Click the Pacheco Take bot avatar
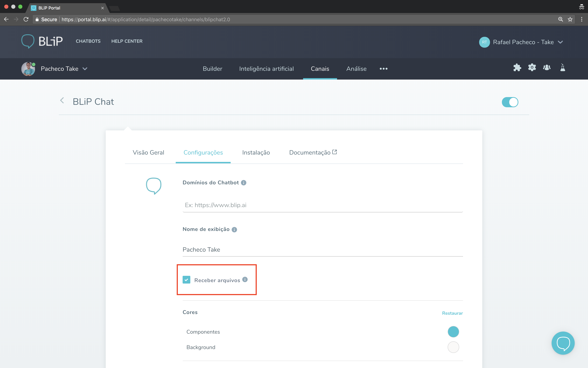The image size is (588, 368). click(28, 69)
